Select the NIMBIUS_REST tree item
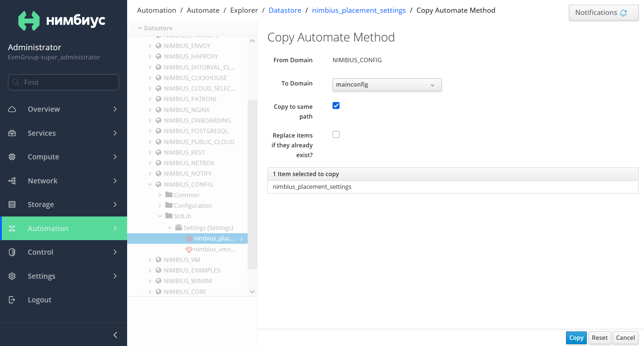This screenshot has width=644, height=346. pyautogui.click(x=184, y=152)
